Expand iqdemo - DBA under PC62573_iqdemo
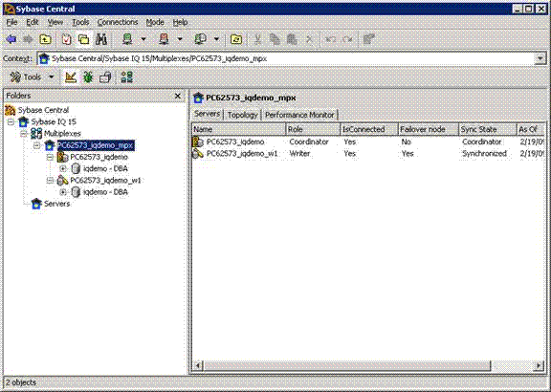The image size is (551, 392). [63, 168]
